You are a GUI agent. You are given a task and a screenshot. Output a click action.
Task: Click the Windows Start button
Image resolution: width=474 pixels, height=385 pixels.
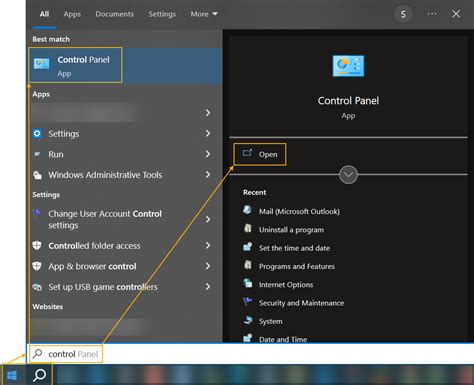pos(12,375)
